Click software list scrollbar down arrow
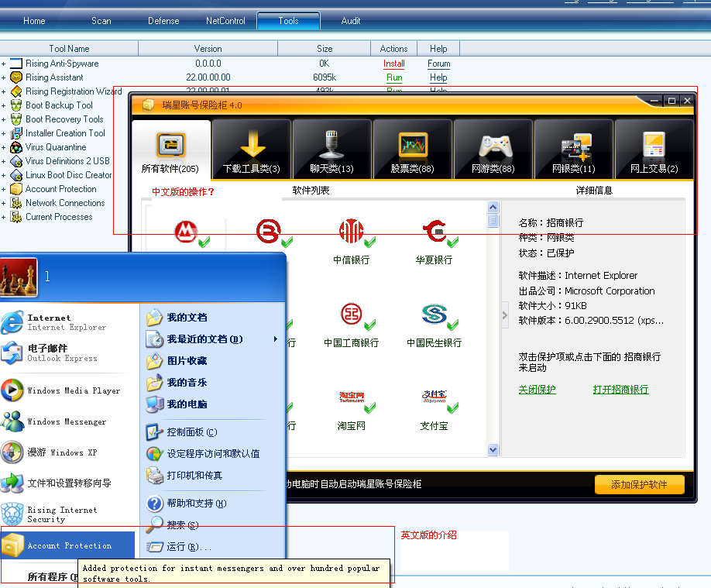The image size is (711, 588). [x=493, y=449]
